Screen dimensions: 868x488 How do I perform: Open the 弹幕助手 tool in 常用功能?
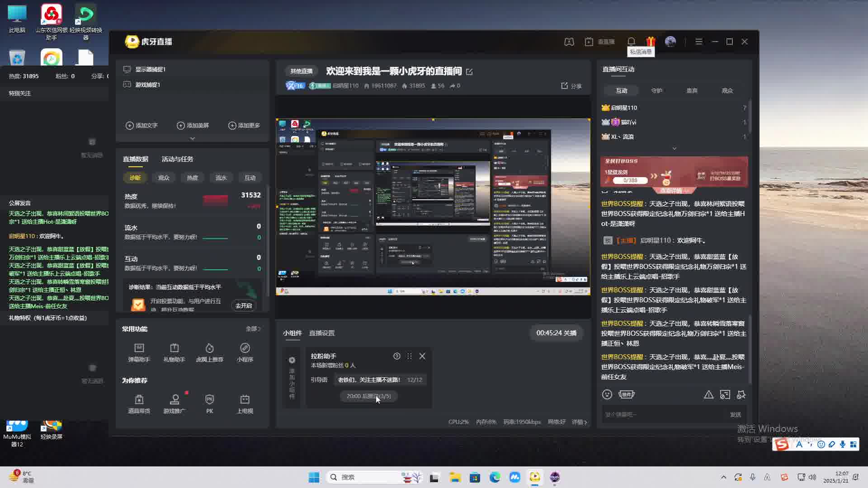click(139, 353)
